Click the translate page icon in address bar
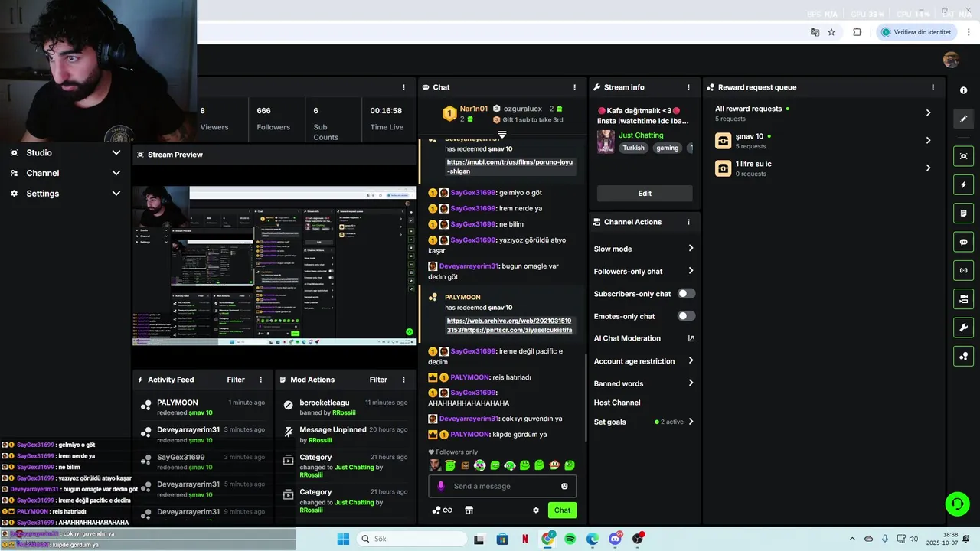This screenshot has width=980, height=551. (815, 32)
